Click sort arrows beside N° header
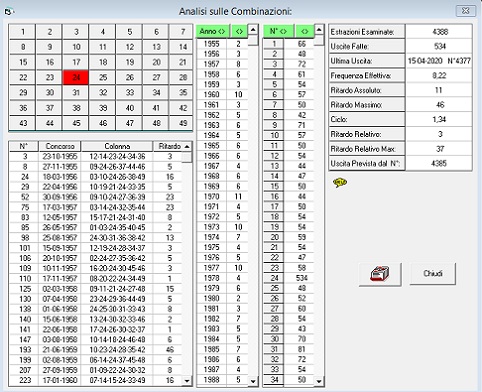Image resolution: width=482 pixels, height=392 pixels. pyautogui.click(x=305, y=31)
